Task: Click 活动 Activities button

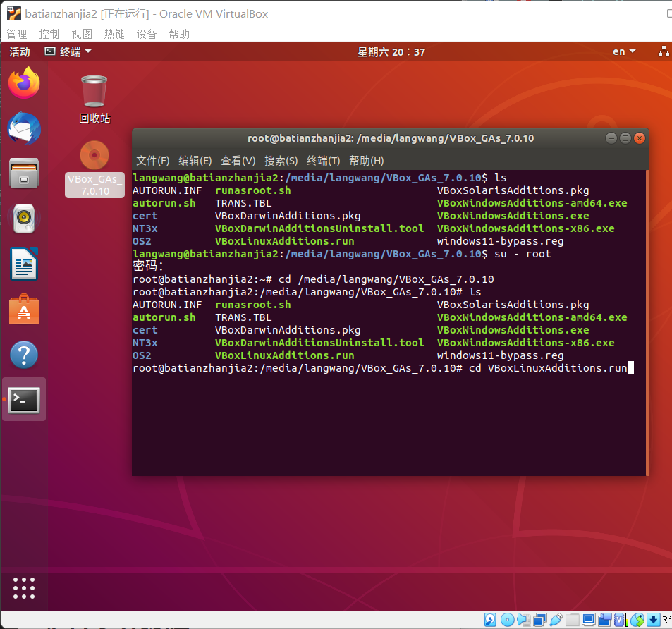Action: 20,52
